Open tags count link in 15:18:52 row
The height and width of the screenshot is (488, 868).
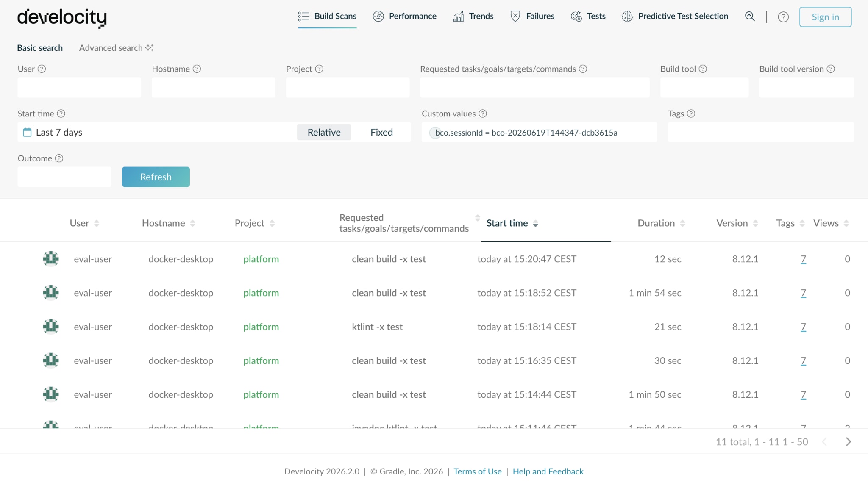pos(803,293)
